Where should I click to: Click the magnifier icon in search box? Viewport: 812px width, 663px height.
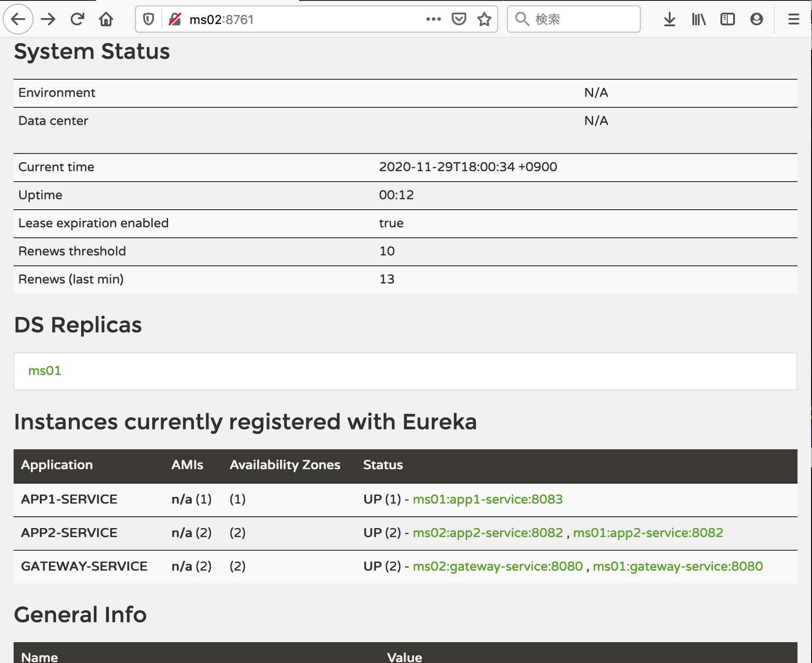522,19
